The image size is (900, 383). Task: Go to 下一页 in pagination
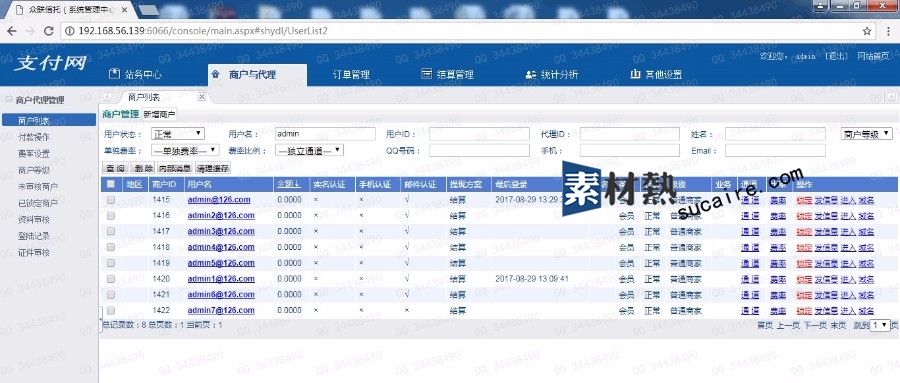coord(814,325)
